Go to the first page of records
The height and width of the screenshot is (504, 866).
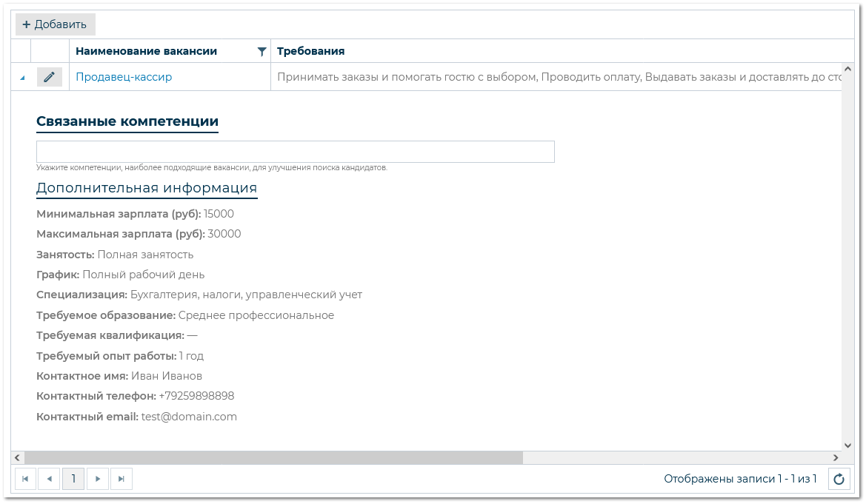coord(25,479)
